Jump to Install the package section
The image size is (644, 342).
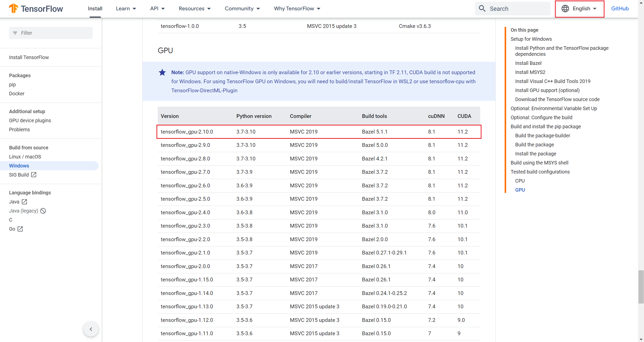tap(536, 154)
